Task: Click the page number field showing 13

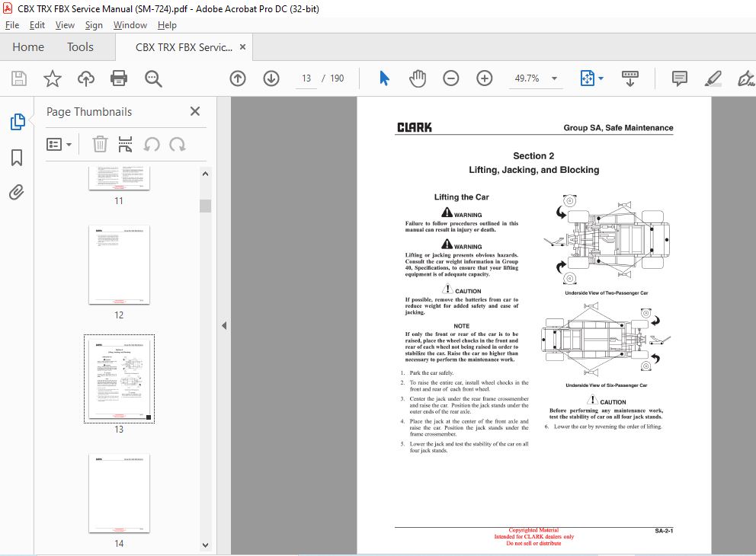Action: click(306, 78)
